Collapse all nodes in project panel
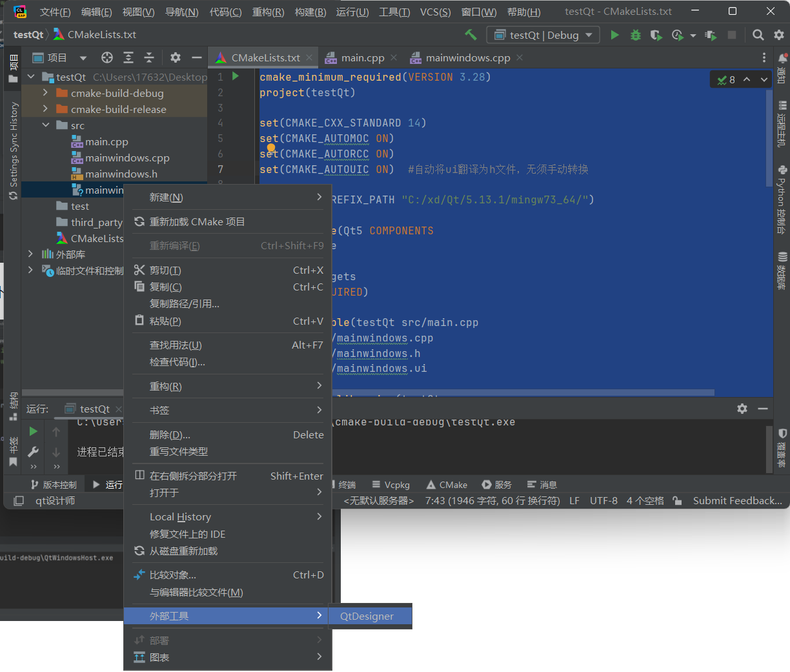 point(149,57)
